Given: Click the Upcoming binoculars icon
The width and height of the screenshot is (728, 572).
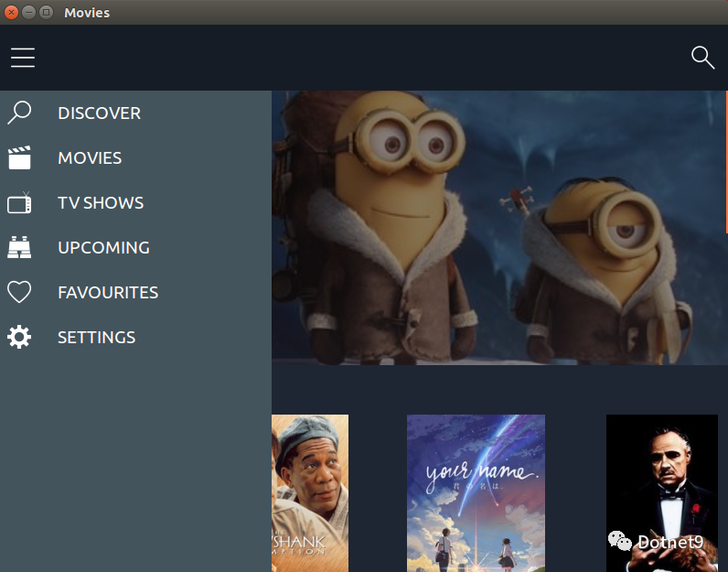Looking at the screenshot, I should [x=19, y=247].
